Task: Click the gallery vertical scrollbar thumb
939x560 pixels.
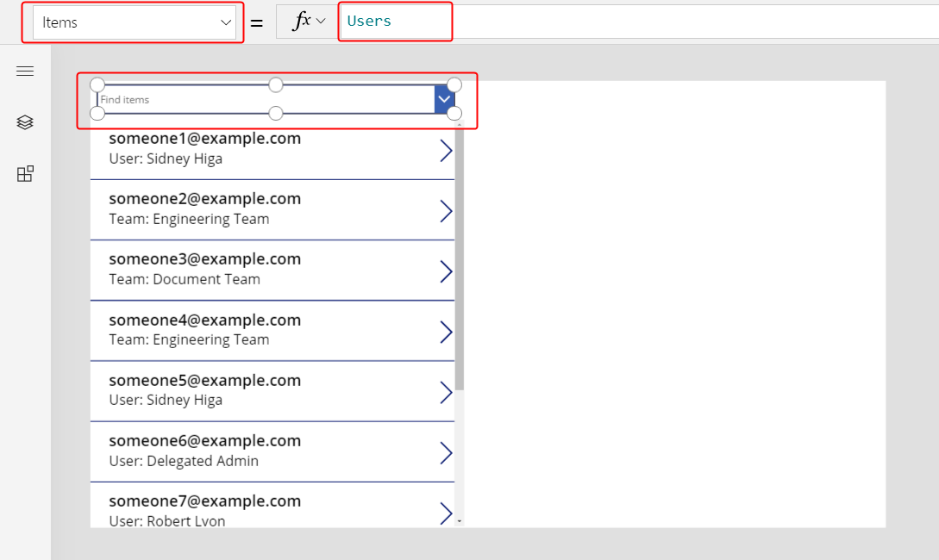Action: click(x=460, y=258)
